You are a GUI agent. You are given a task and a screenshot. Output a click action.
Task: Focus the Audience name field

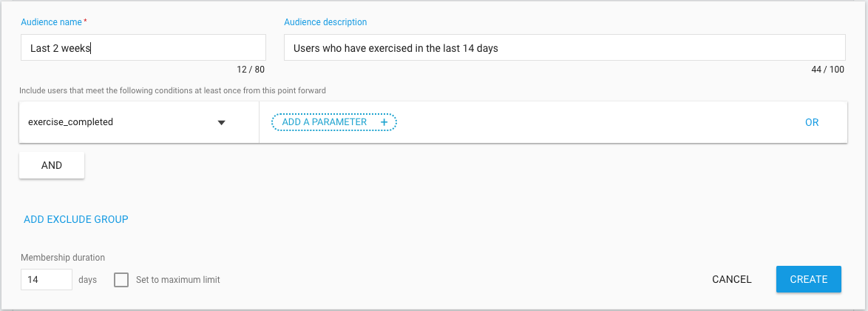tap(143, 47)
